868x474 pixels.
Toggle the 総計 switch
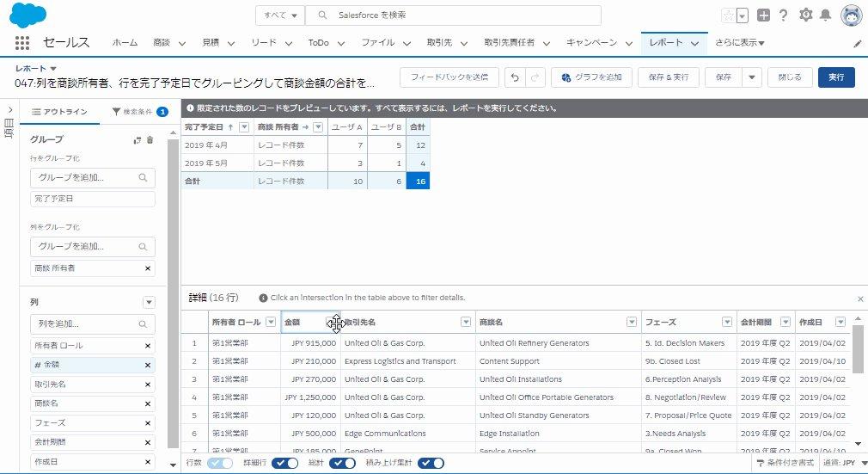[342, 463]
